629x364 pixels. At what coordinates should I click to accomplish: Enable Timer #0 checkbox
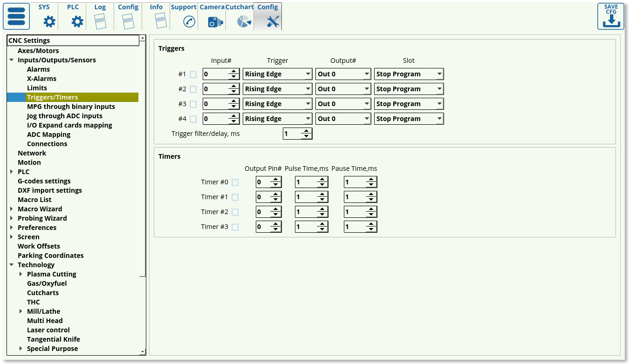point(235,182)
